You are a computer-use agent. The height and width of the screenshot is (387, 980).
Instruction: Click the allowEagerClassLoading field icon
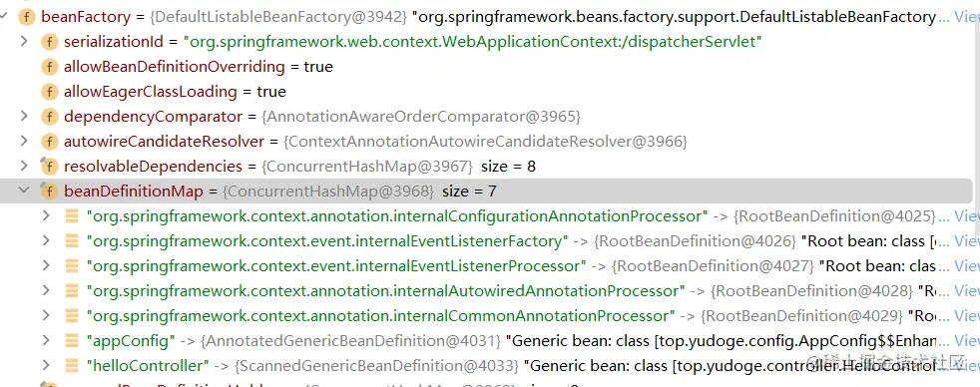(x=49, y=92)
